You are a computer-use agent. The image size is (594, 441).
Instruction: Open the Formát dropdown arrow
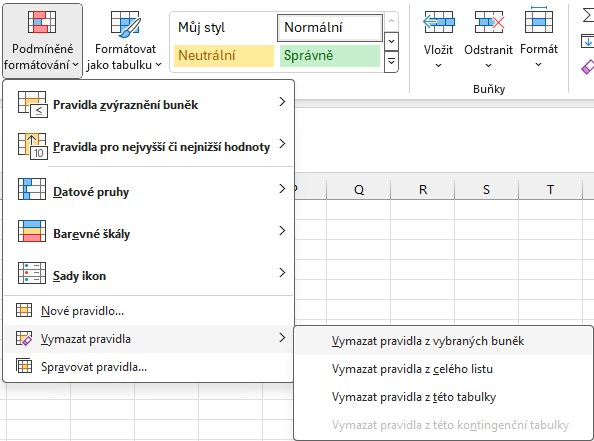[x=538, y=65]
